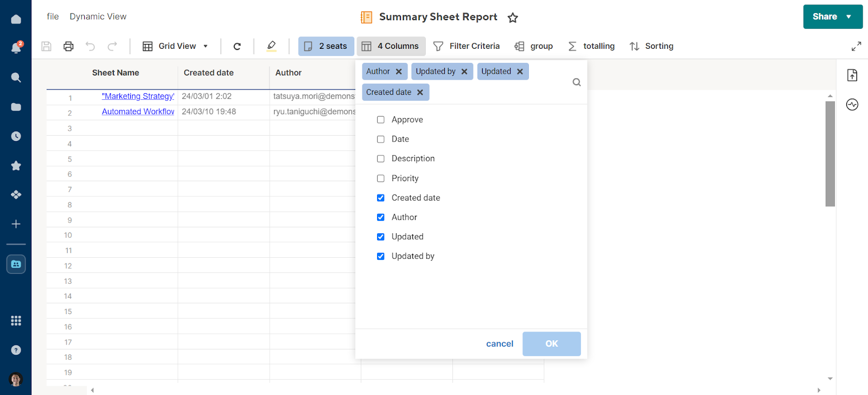
Task: Click the search icon in the column picker
Action: click(x=577, y=82)
